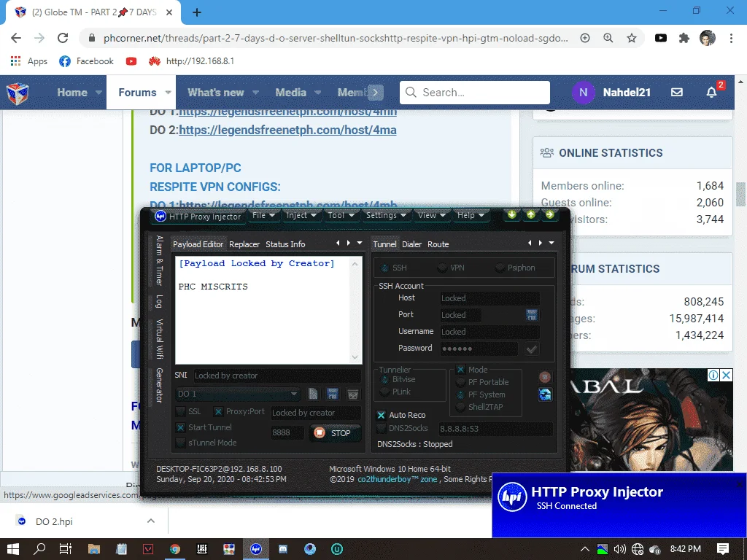This screenshot has height=560, width=747.
Task: Click the HTTP Proxy Injector logo icon
Action: tap(160, 216)
